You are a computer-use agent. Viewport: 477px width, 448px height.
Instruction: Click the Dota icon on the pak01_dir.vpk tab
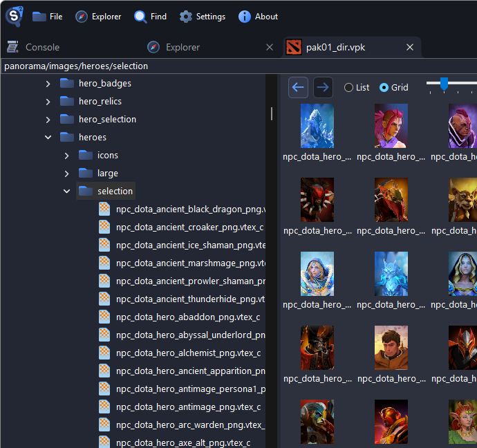pos(294,47)
